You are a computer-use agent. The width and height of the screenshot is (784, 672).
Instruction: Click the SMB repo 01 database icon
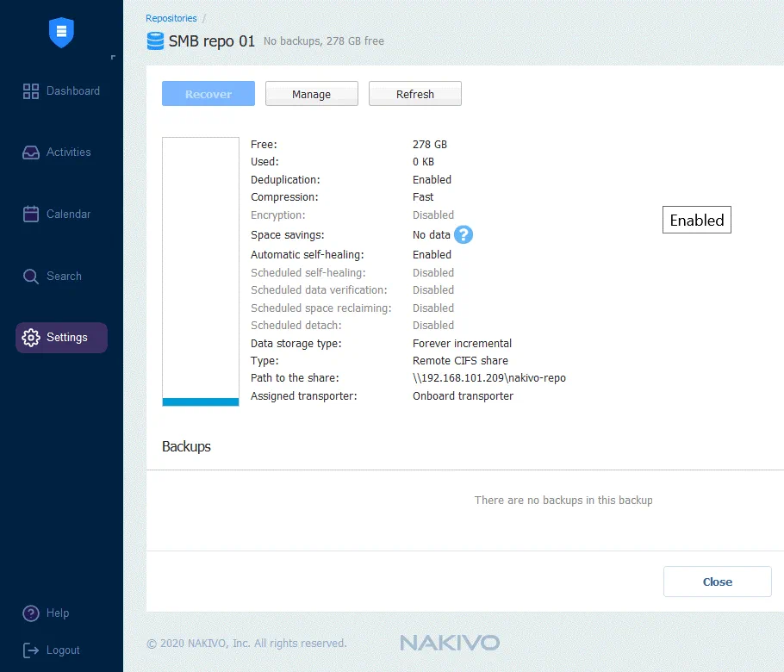pyautogui.click(x=155, y=40)
